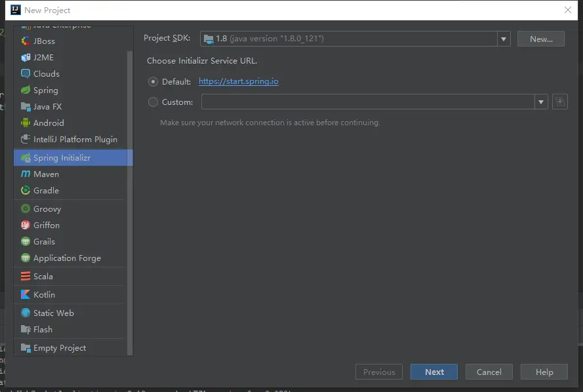The width and height of the screenshot is (583, 392).
Task: Choose the Application Forge icon
Action: click(26, 258)
